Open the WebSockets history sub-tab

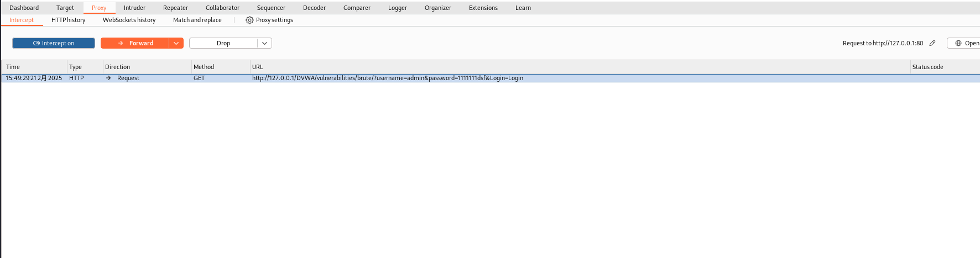point(129,20)
